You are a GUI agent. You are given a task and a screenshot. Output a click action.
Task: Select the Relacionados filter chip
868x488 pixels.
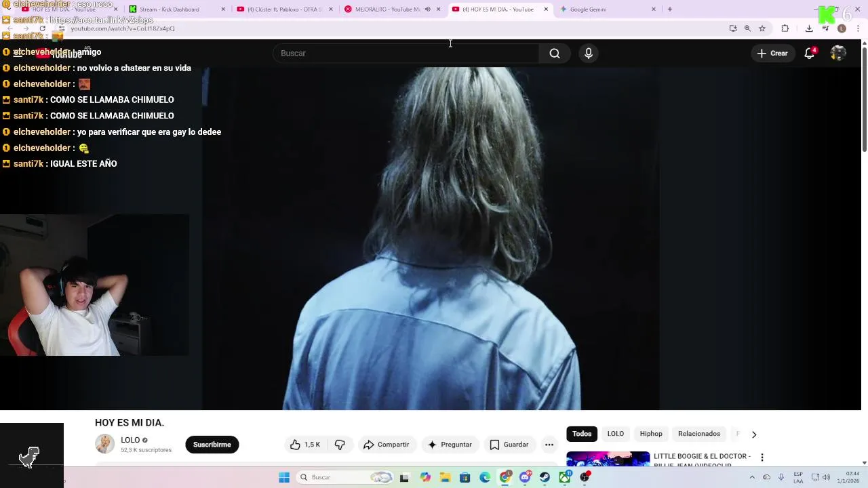[699, 434]
